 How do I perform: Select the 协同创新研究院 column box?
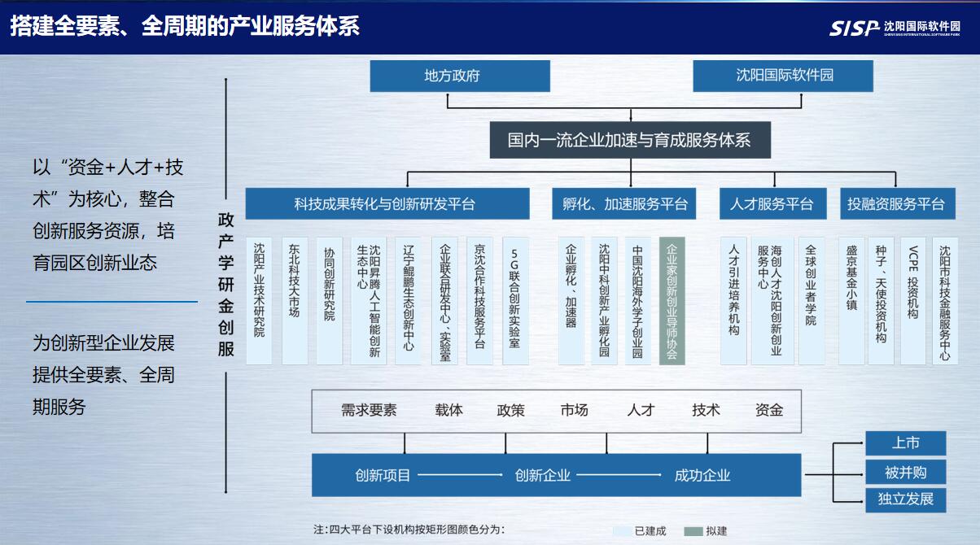click(330, 301)
